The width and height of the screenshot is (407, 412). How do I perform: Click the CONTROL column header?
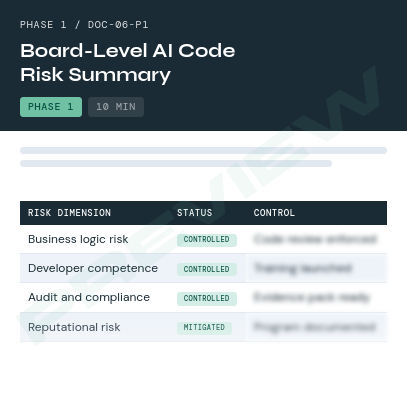pos(274,213)
